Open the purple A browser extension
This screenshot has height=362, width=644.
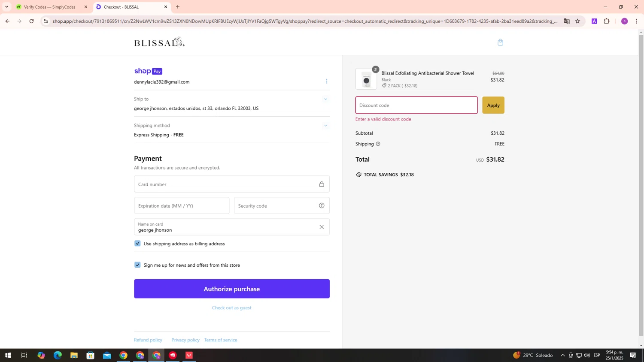(x=595, y=21)
